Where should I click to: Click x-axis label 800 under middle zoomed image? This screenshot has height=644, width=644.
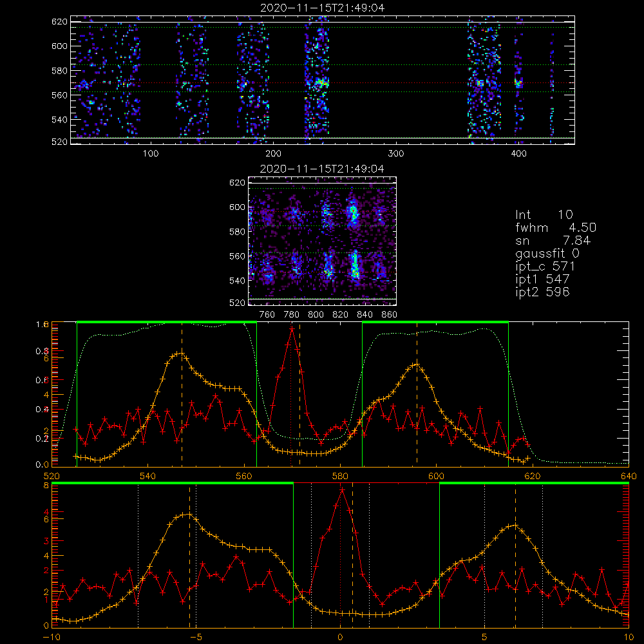(x=316, y=315)
